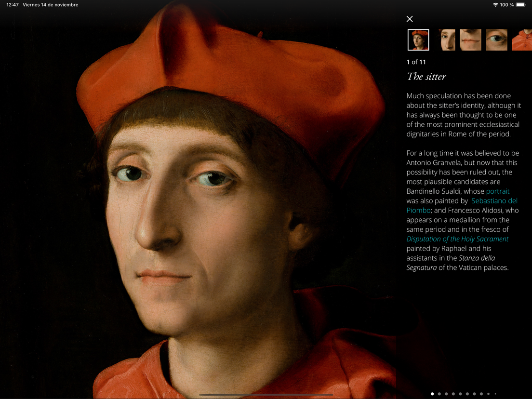Tap the battery icon in status bar
The width and height of the screenshot is (532, 399).
click(521, 5)
